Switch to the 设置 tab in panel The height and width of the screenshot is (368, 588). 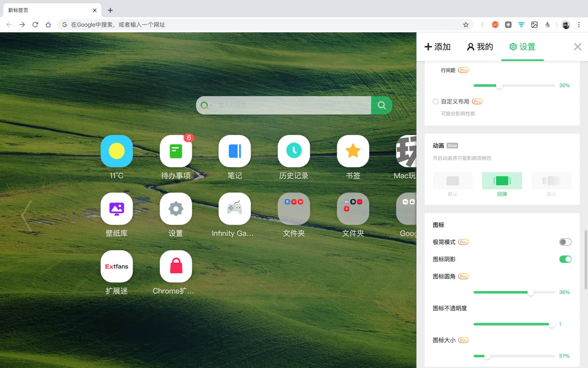[522, 47]
